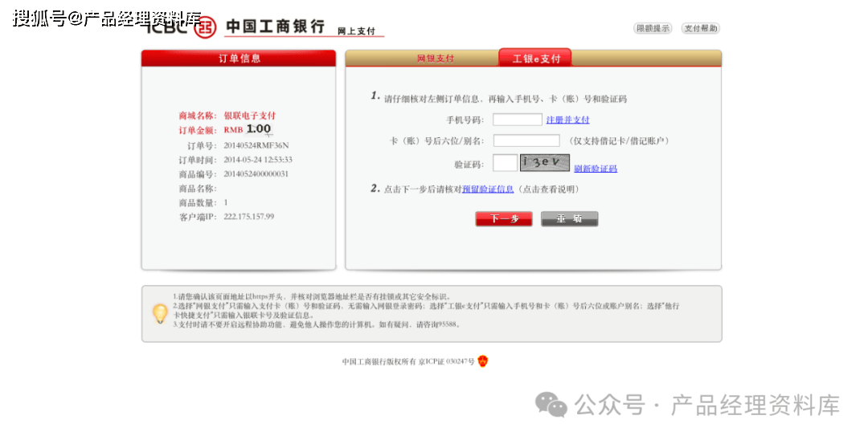Click the 订单信息 panel header

(x=239, y=59)
